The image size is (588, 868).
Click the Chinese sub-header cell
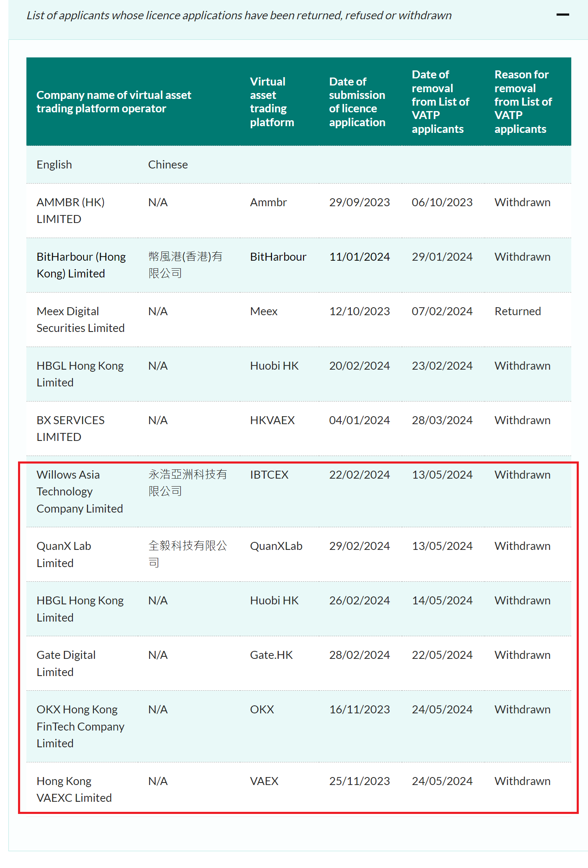168,165
